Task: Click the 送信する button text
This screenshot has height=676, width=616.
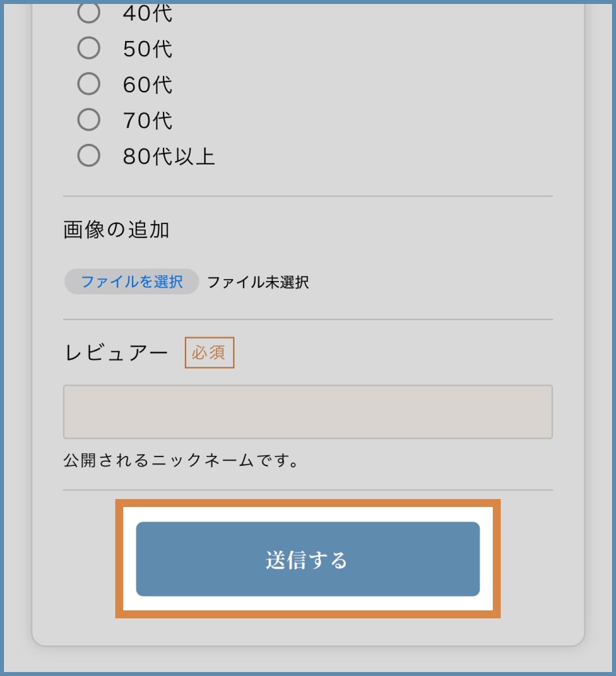Action: click(307, 559)
